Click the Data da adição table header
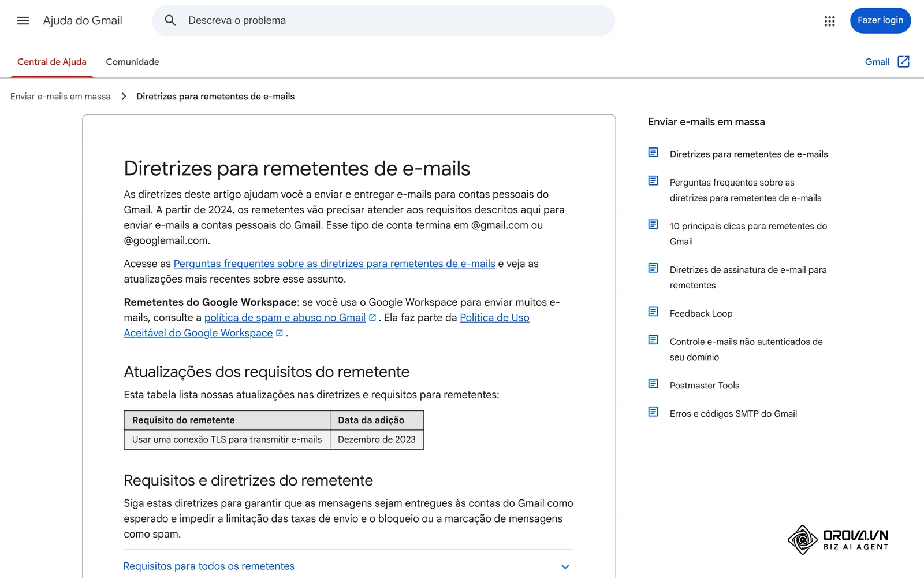This screenshot has width=924, height=578. (x=377, y=420)
